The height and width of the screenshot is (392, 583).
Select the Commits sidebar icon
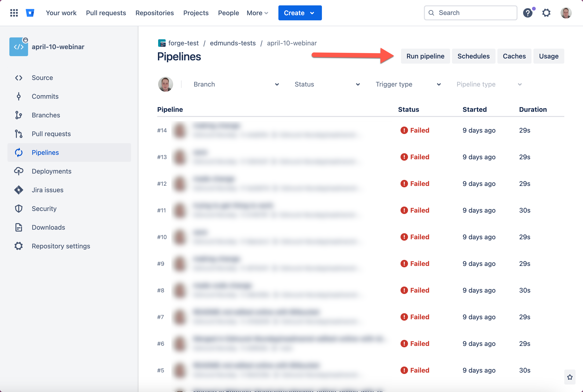[x=18, y=96]
